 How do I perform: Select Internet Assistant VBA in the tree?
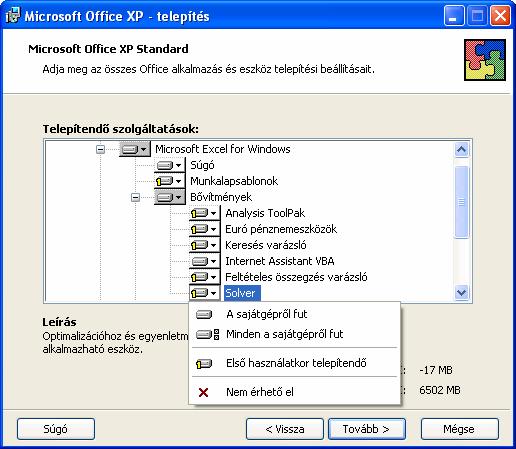click(x=280, y=261)
